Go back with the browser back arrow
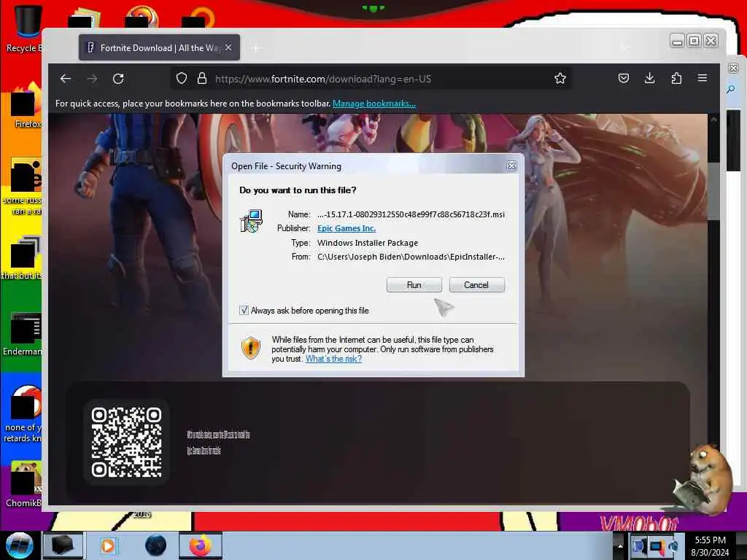This screenshot has height=560, width=747. (66, 79)
